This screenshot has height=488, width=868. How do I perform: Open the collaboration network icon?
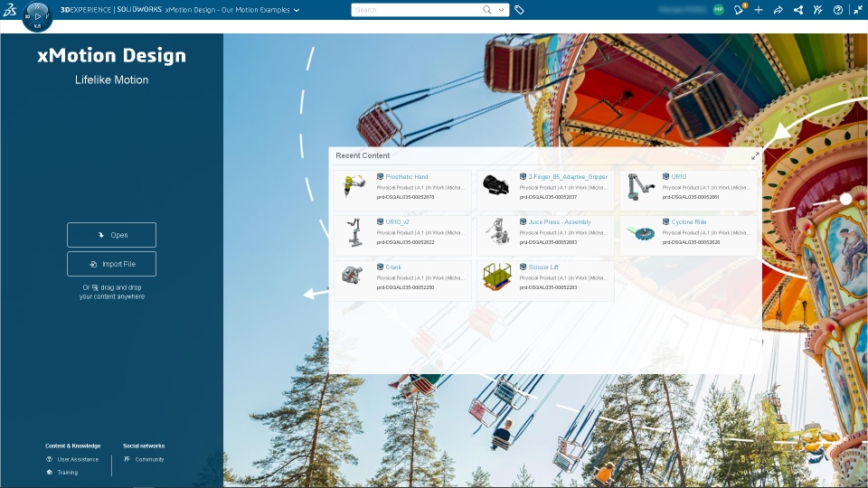pos(798,10)
